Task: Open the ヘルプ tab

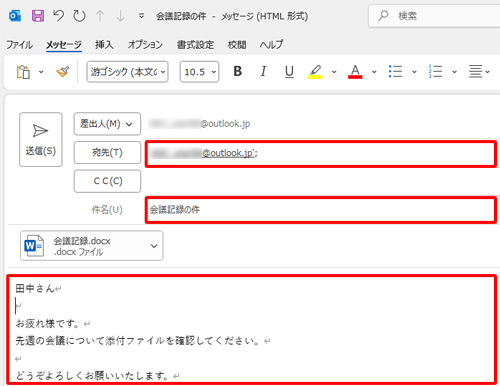Action: tap(271, 45)
